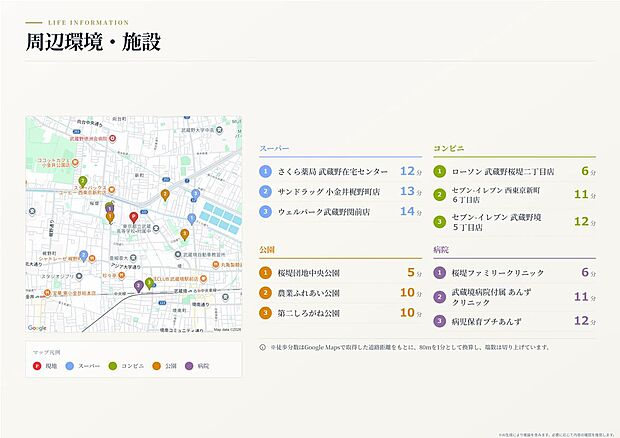Click numbered circle 1 beside ローソン

click(x=439, y=172)
